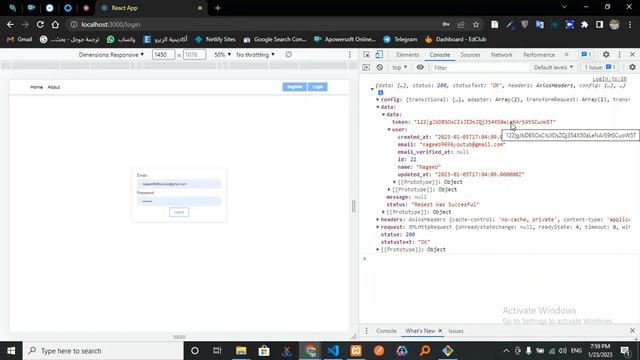This screenshot has height=360, width=640.
Task: Open the Elements tab
Action: coord(407,55)
